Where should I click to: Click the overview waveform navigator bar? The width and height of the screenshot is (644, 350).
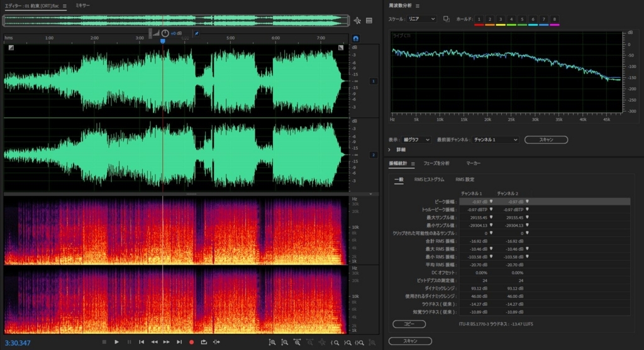176,21
